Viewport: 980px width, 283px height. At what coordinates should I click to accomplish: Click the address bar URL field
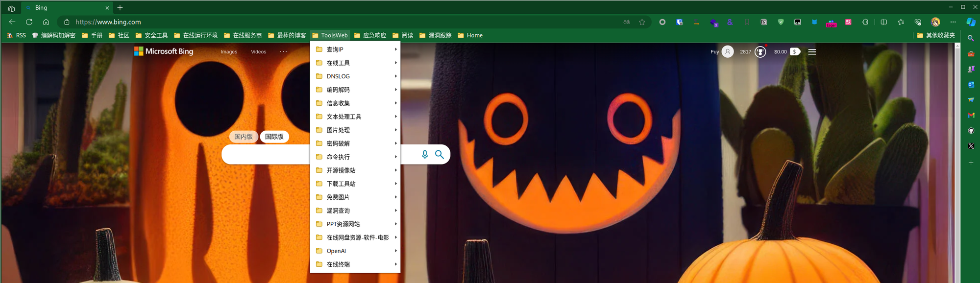click(343, 22)
